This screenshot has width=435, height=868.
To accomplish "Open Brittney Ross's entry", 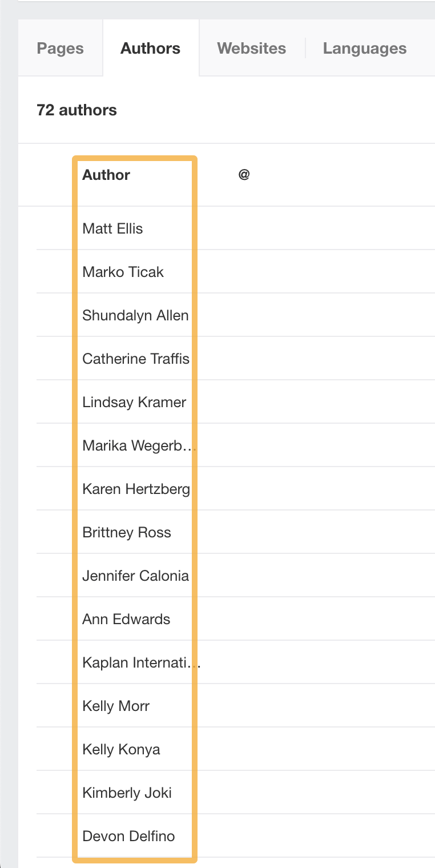I will pos(127,532).
